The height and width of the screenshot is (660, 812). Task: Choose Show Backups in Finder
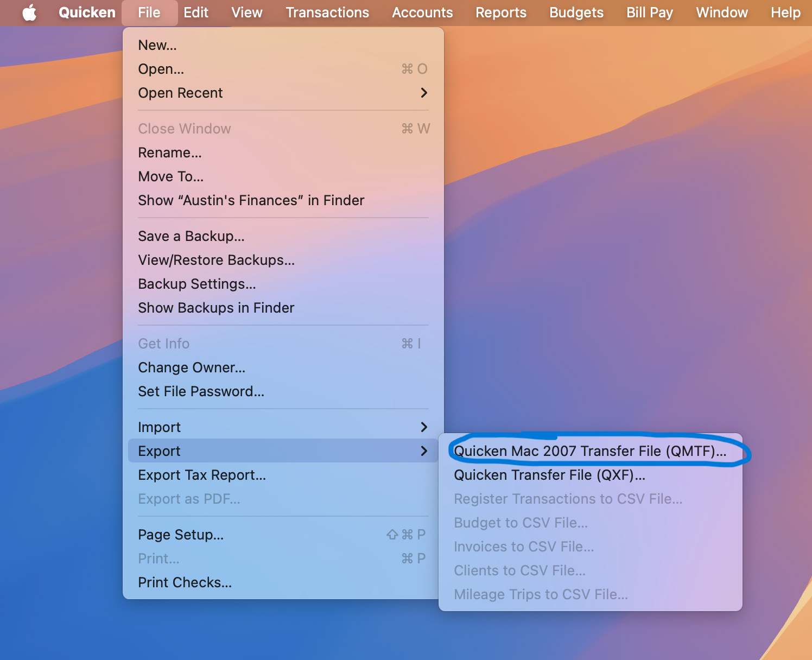pyautogui.click(x=283, y=308)
